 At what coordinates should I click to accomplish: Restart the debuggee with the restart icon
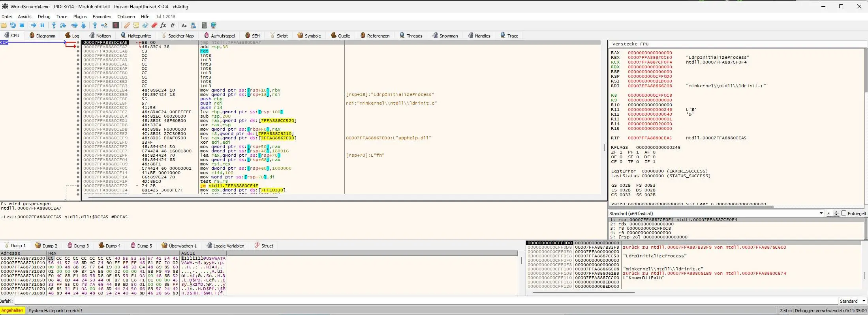pyautogui.click(x=13, y=25)
